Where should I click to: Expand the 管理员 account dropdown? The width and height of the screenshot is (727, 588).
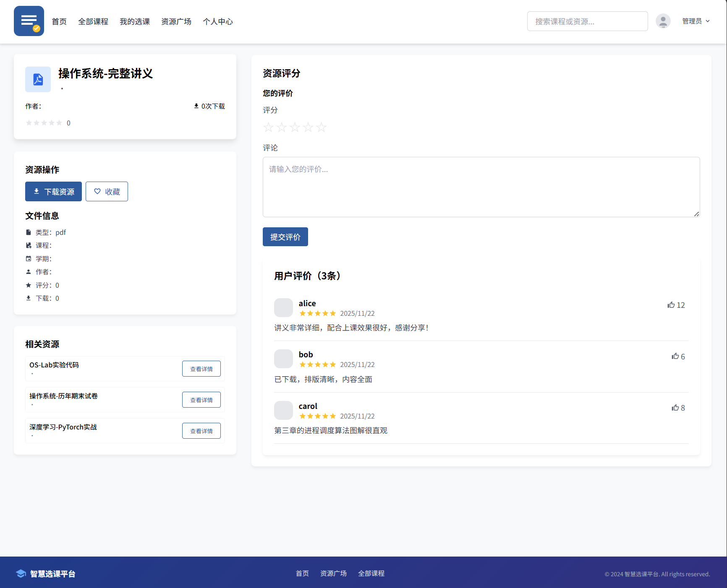pos(696,21)
